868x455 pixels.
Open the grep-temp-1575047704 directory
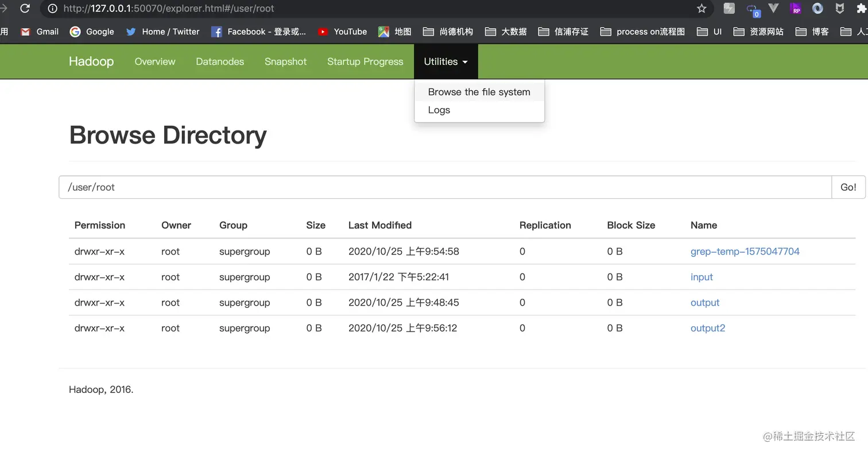click(x=745, y=251)
